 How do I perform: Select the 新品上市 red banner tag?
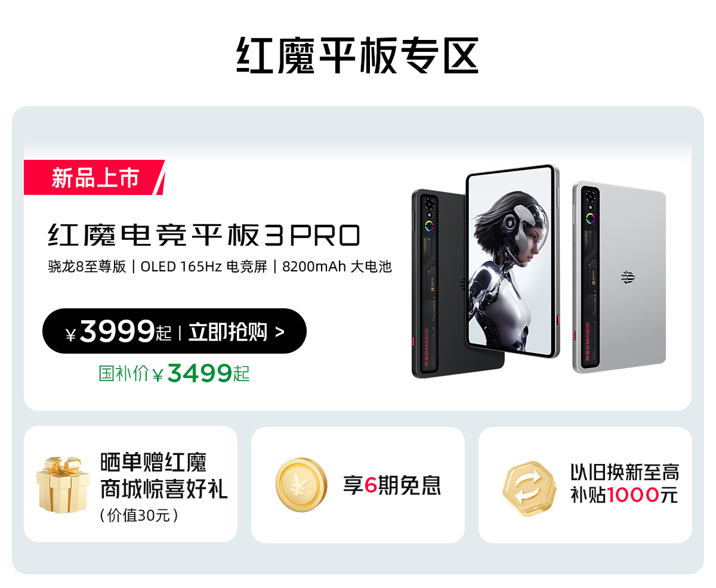point(94,177)
